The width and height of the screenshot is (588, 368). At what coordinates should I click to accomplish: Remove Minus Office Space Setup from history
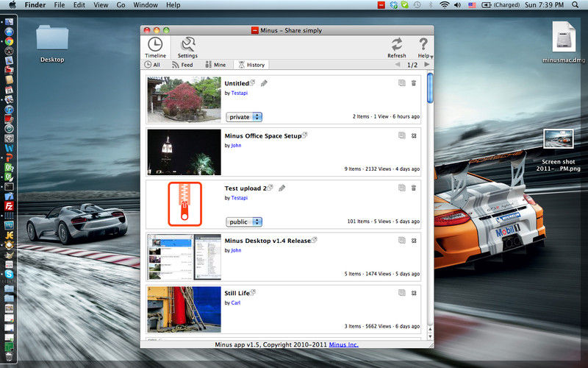[x=414, y=135]
